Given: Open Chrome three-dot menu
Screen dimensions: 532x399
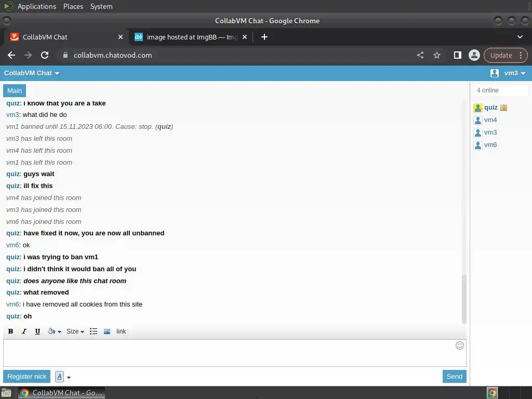Looking at the screenshot, I should [x=521, y=55].
